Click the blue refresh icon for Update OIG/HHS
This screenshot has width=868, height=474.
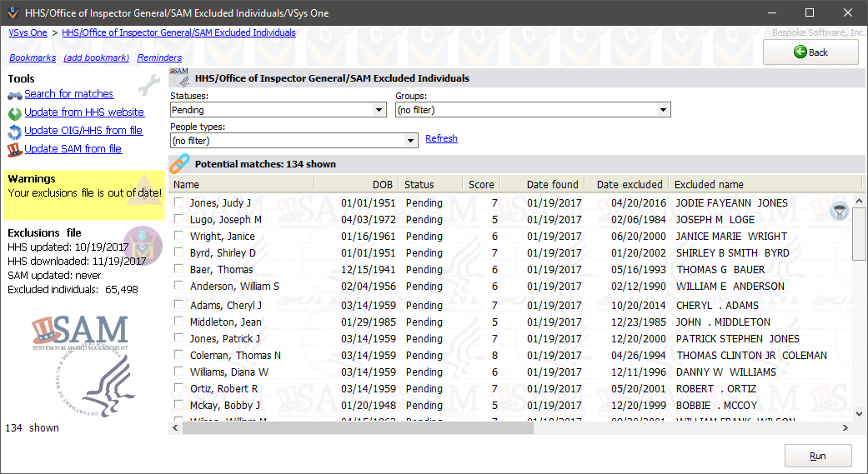tap(15, 132)
